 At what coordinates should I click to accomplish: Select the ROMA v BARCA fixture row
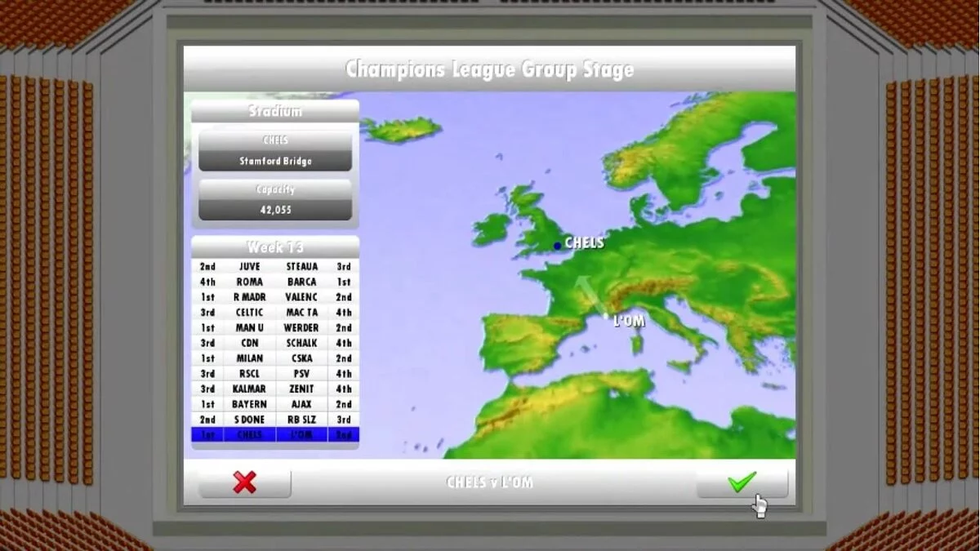[274, 282]
